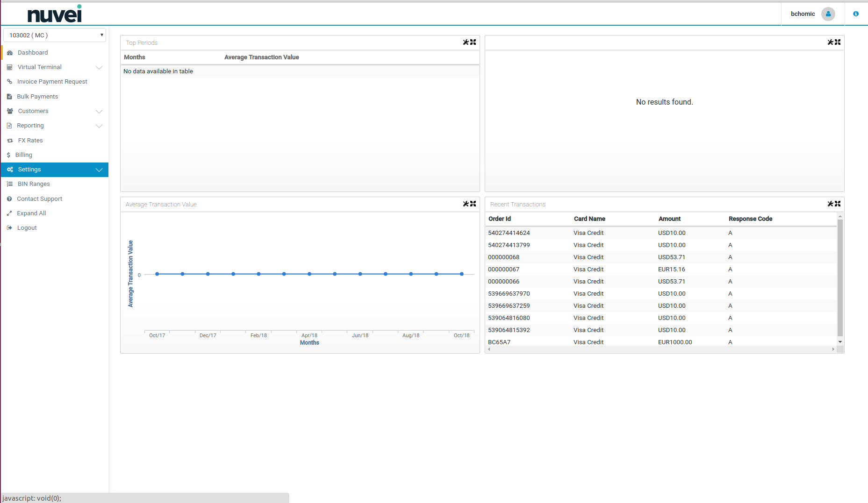Image resolution: width=868 pixels, height=503 pixels.
Task: Click the Recent Transactions vertical scrollbar thumb
Action: pos(840,277)
